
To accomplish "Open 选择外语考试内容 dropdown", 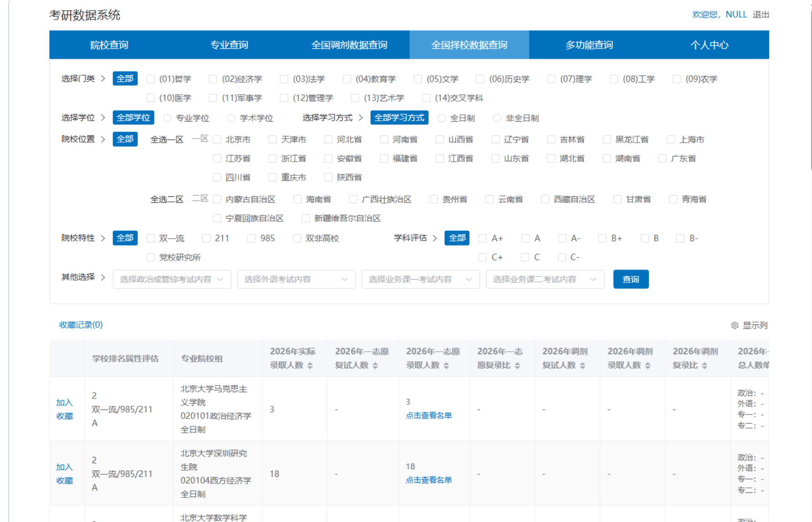I will [296, 279].
